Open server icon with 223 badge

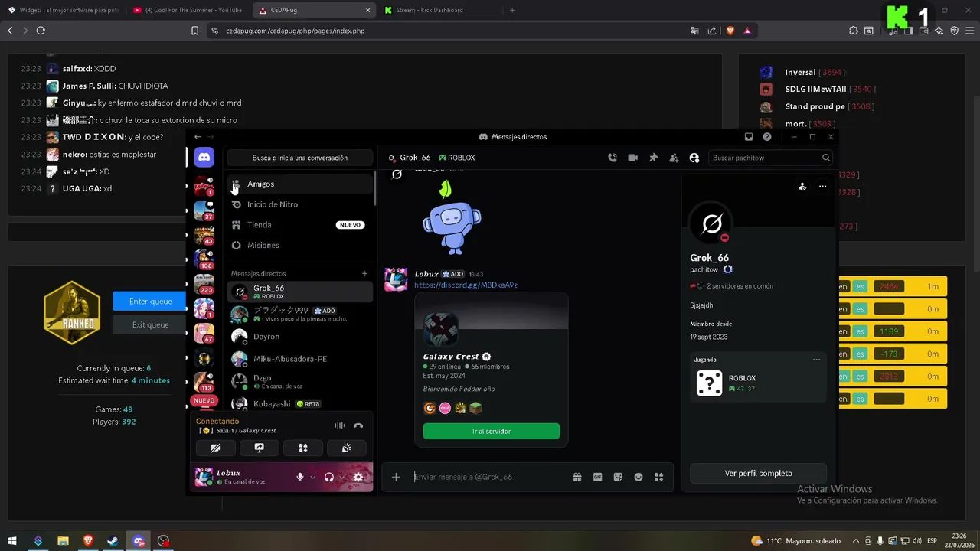(x=204, y=284)
